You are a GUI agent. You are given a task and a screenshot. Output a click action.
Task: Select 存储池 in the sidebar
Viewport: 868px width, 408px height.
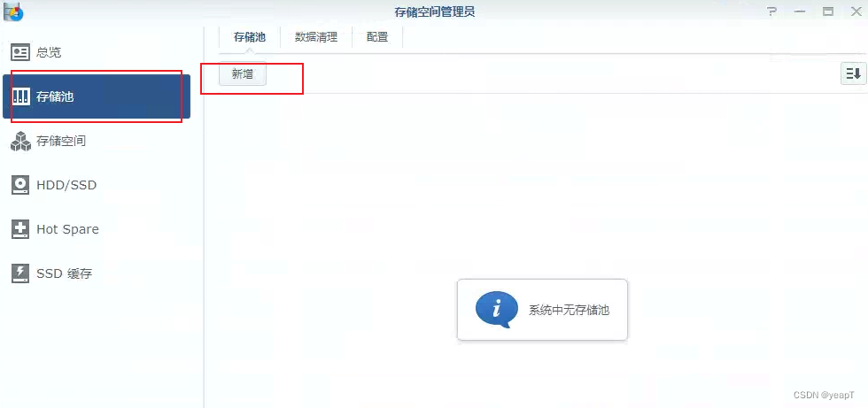(x=97, y=96)
